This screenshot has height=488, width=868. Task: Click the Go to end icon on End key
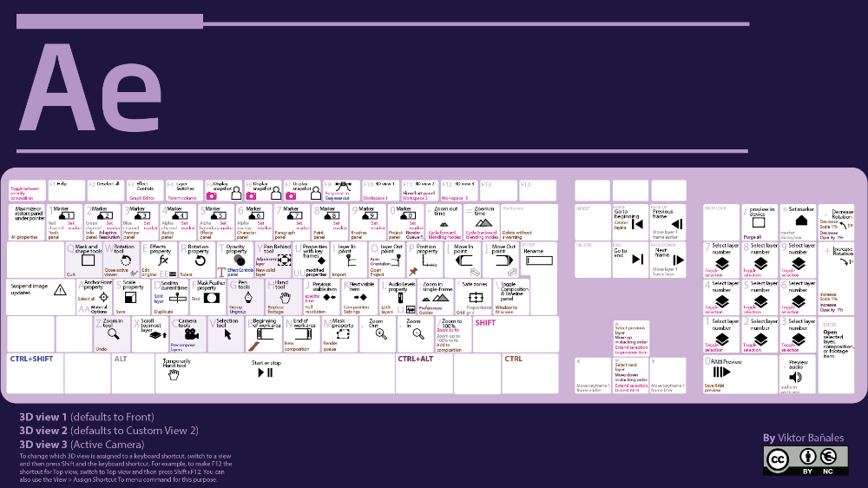pos(638,259)
